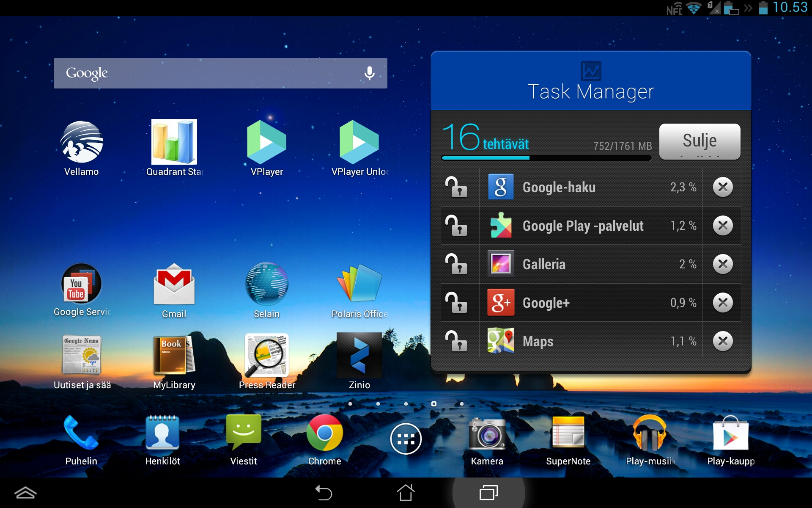The image size is (812, 508).
Task: Go to first home screen page dot
Action: [x=350, y=404]
